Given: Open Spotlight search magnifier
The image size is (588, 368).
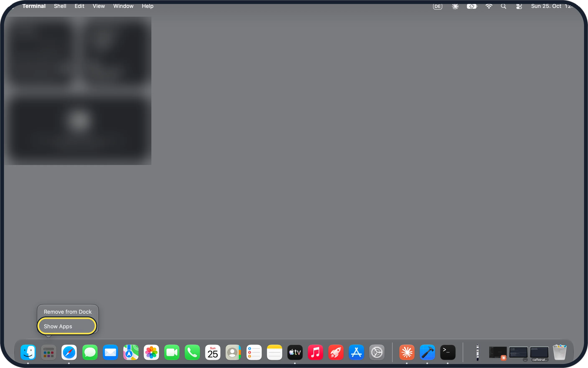Looking at the screenshot, I should click(503, 6).
